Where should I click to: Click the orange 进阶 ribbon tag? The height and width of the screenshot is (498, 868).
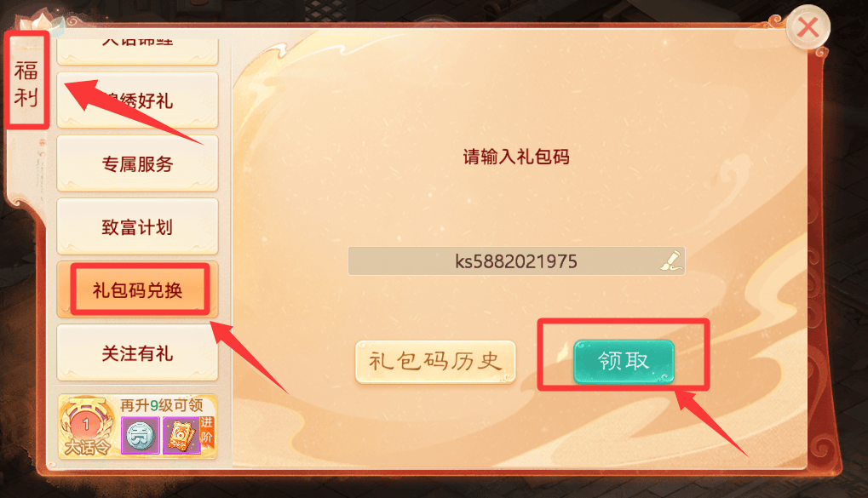point(206,430)
